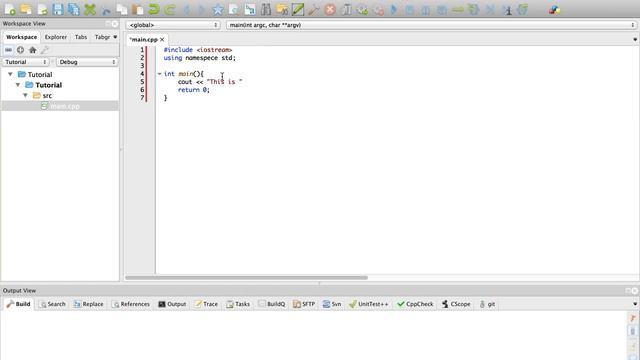
Task: Click the green highlighter marker icon
Action: [x=298, y=9]
